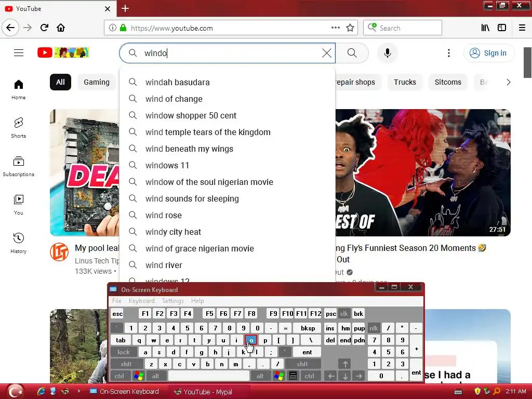Click the 'w' key on On-Screen Keyboard
Viewport: 532px width, 399px height.
(154, 340)
